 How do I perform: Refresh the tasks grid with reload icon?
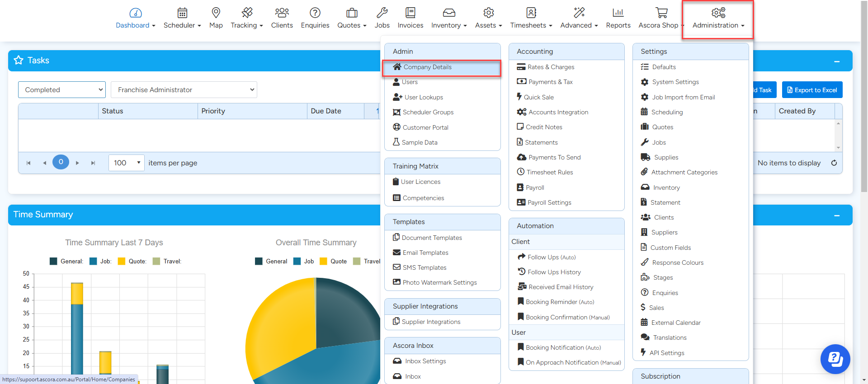(x=834, y=163)
